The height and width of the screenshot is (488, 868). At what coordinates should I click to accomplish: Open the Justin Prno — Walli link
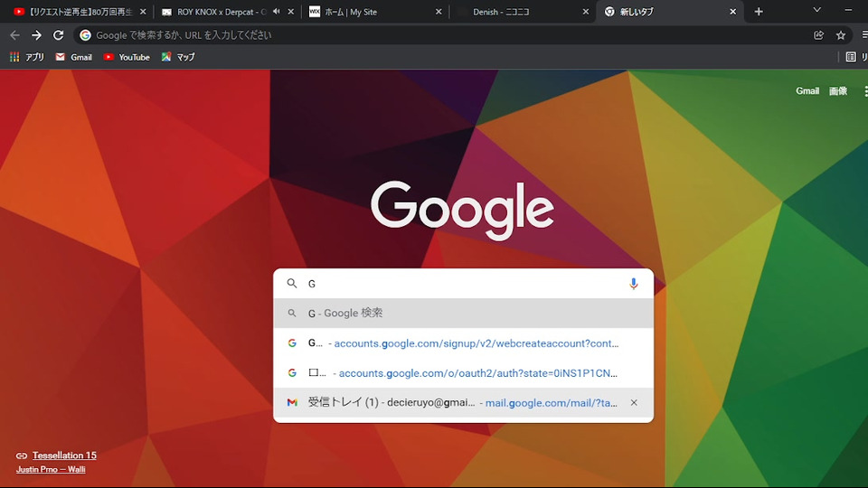(x=51, y=469)
